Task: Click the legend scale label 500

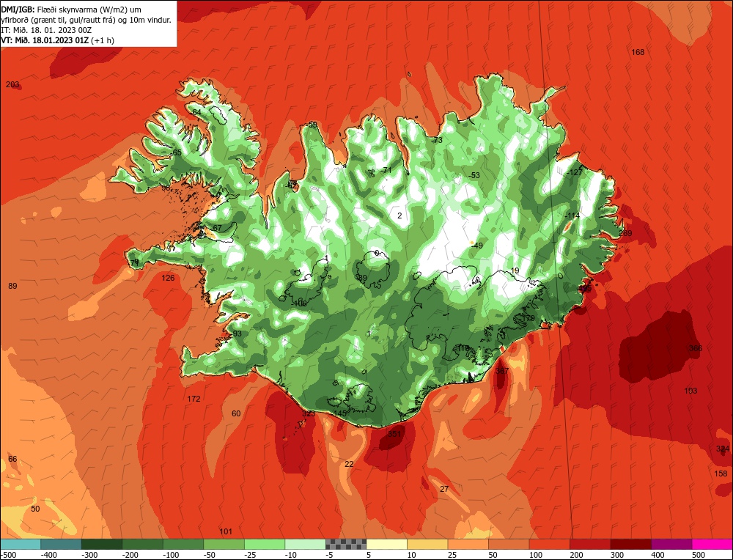Action: click(699, 556)
